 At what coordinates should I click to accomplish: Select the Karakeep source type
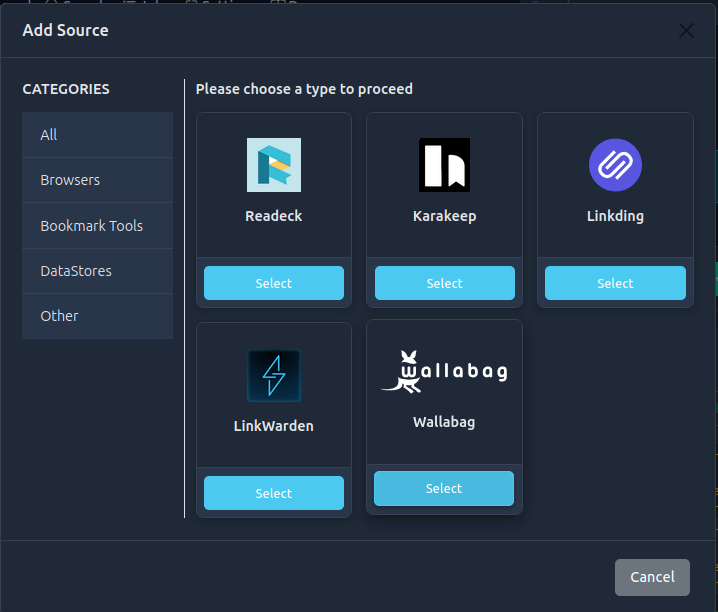point(445,283)
